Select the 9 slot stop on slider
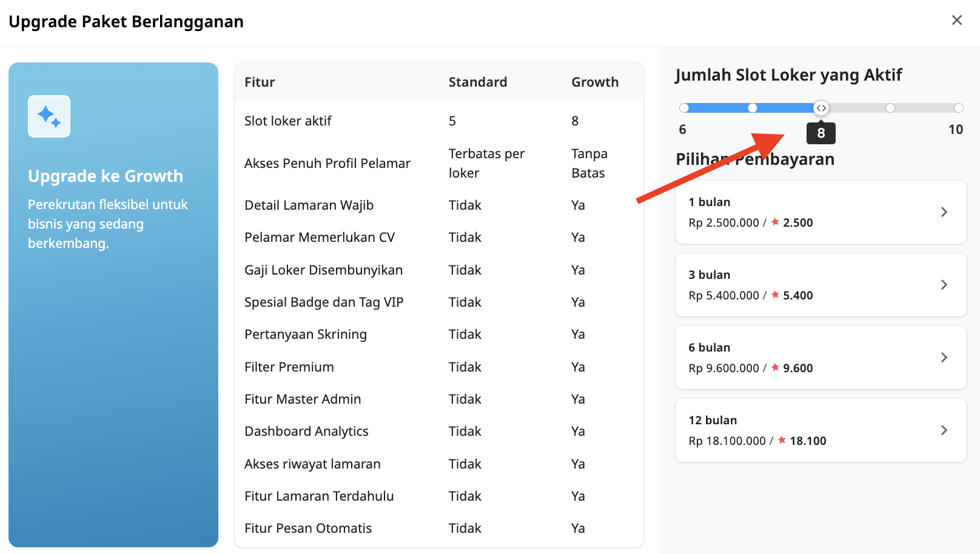Screen dimensions: 980x554 pyautogui.click(x=890, y=108)
